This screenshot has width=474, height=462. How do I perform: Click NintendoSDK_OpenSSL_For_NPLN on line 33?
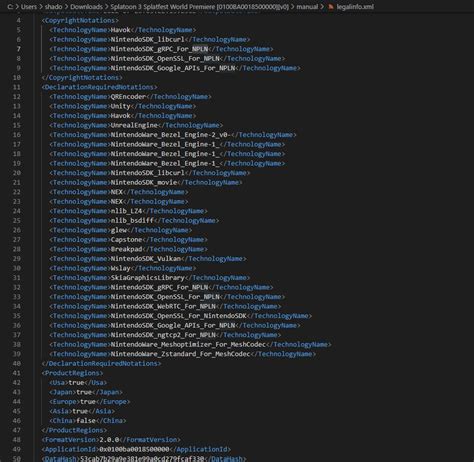click(165, 297)
